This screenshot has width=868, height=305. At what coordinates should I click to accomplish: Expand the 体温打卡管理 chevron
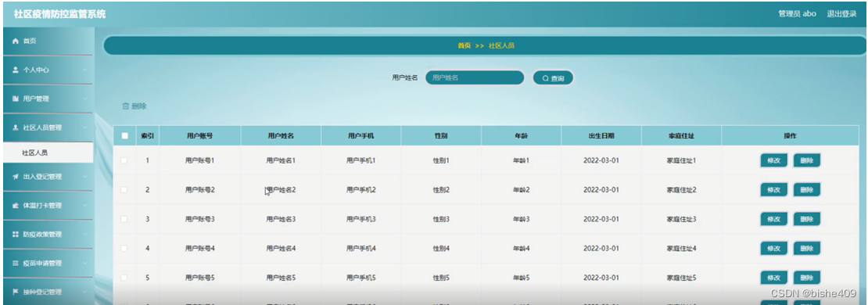click(85, 206)
